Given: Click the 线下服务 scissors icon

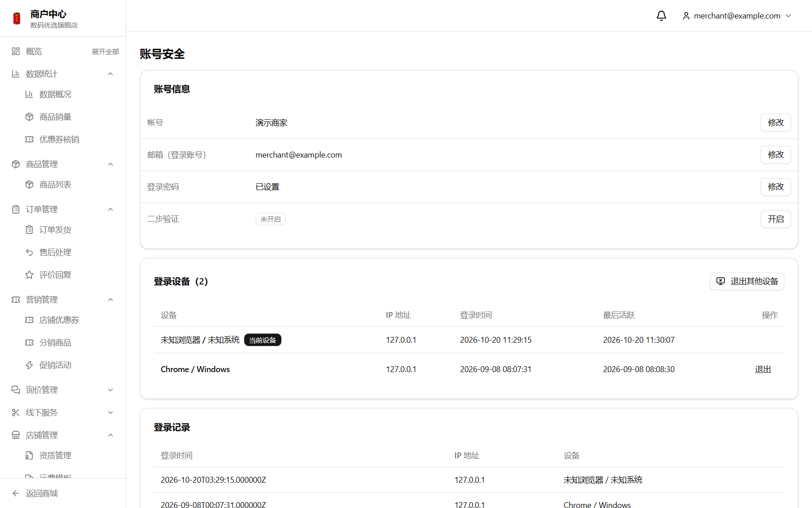Looking at the screenshot, I should pos(16,413).
